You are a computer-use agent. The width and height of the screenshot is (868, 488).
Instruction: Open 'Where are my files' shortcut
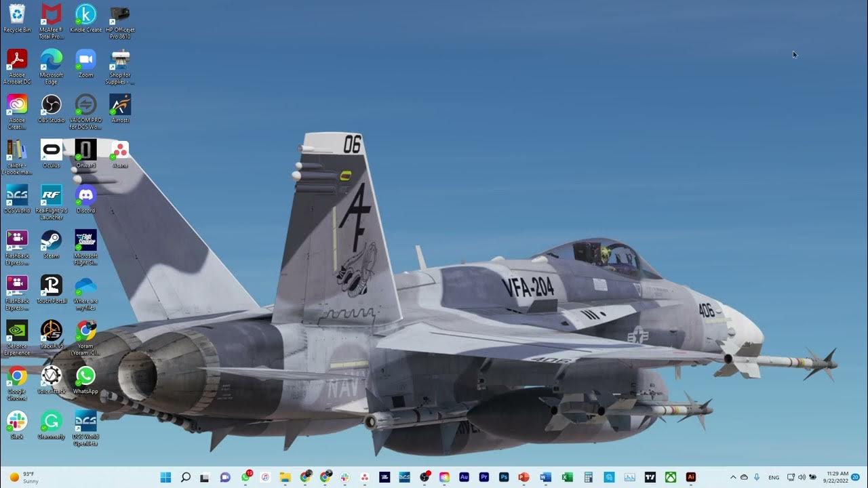pyautogui.click(x=85, y=293)
